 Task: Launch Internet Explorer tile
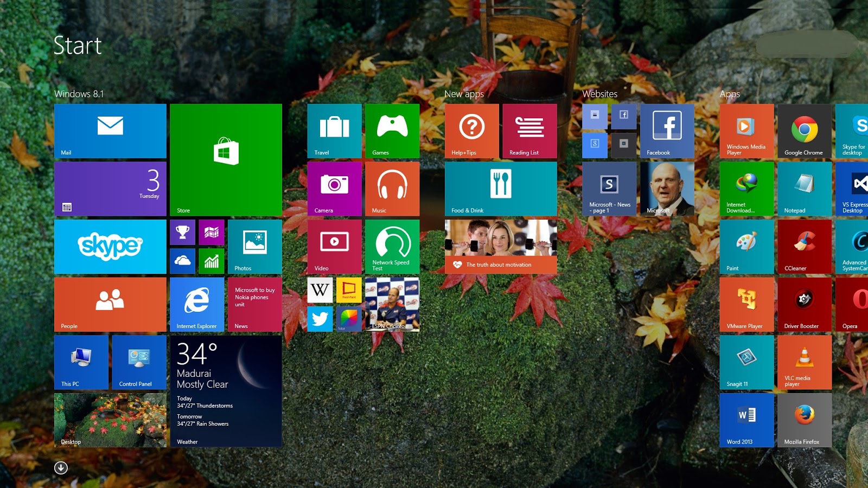point(197,305)
